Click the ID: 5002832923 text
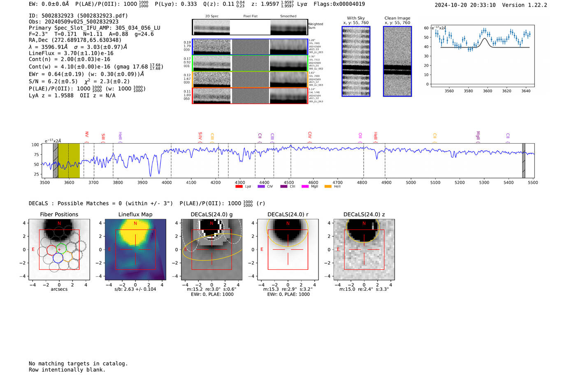 point(78,16)
